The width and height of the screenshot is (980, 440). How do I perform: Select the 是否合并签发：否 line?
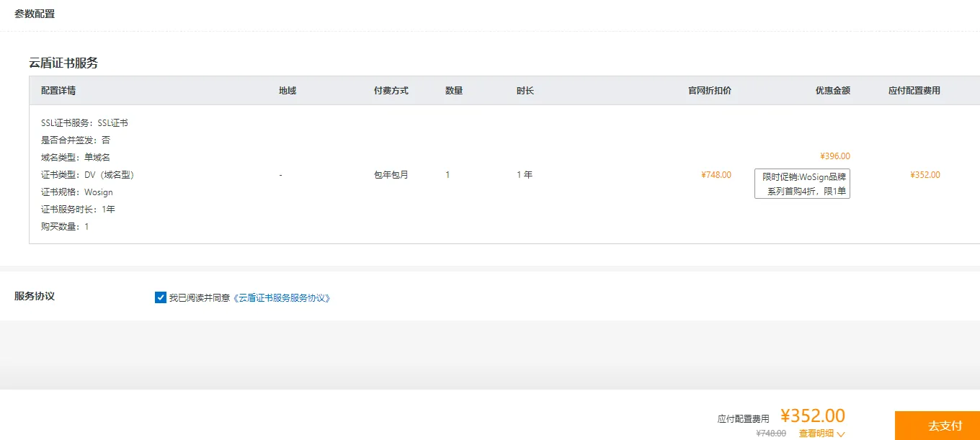click(76, 140)
